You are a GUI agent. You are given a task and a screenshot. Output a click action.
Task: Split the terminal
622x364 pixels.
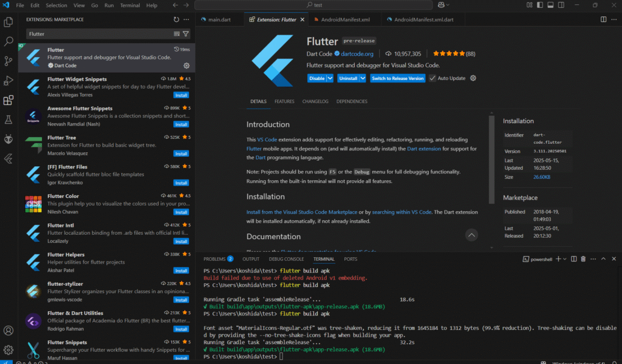pos(573,259)
